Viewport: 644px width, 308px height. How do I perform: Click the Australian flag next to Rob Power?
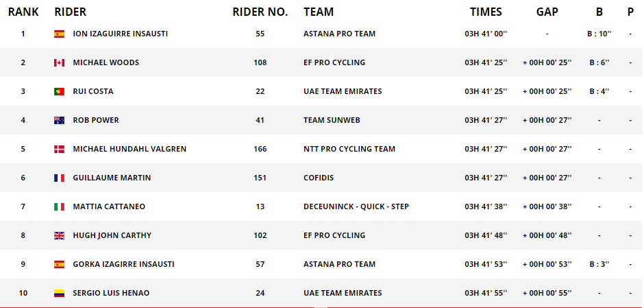(x=59, y=120)
